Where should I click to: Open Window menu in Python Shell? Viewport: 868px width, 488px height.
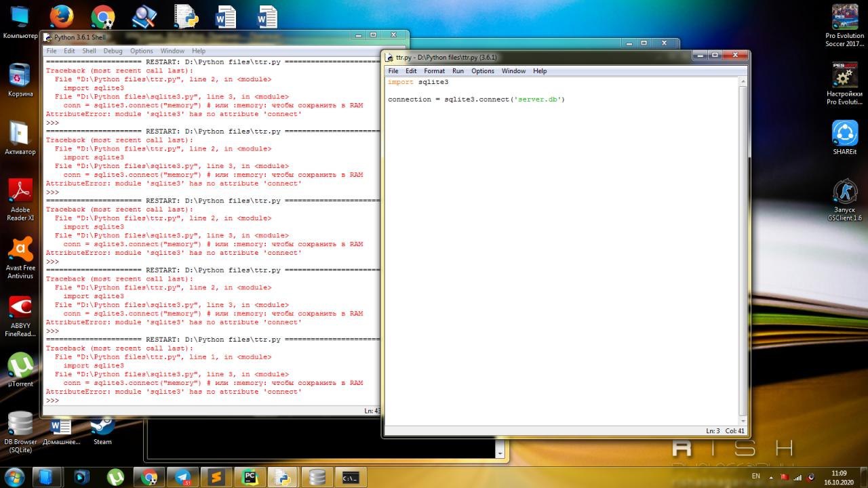[172, 51]
